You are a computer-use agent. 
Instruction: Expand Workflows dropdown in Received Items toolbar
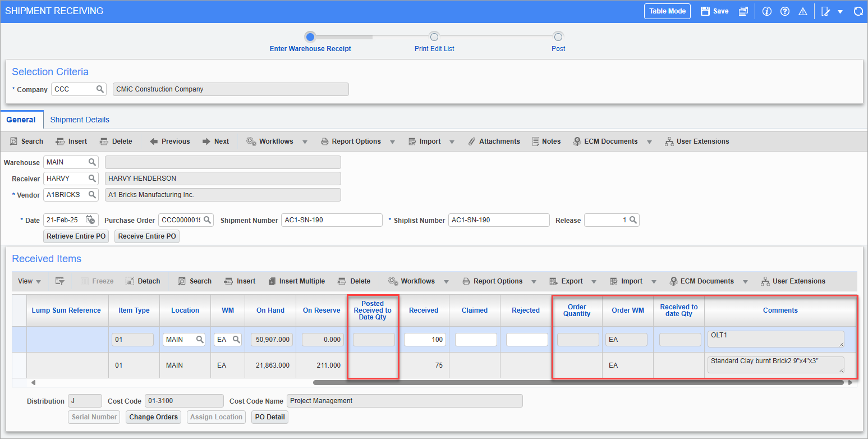pyautogui.click(x=447, y=282)
